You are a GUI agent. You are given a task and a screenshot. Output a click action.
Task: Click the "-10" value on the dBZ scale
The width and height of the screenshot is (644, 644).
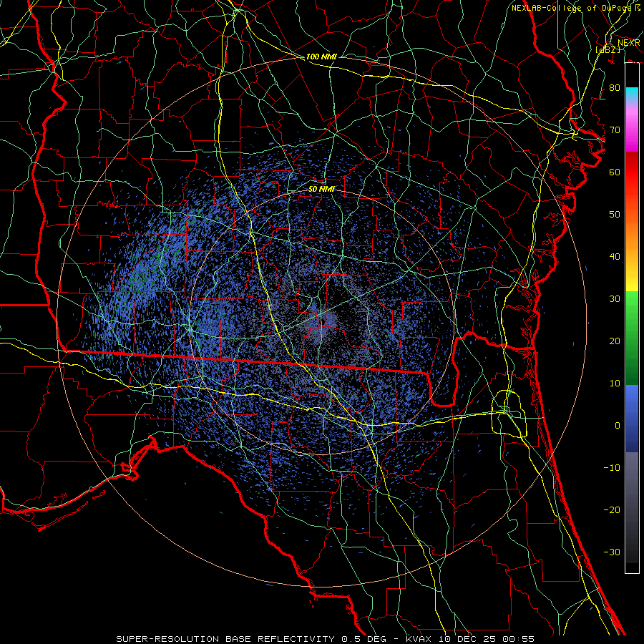[x=612, y=468]
